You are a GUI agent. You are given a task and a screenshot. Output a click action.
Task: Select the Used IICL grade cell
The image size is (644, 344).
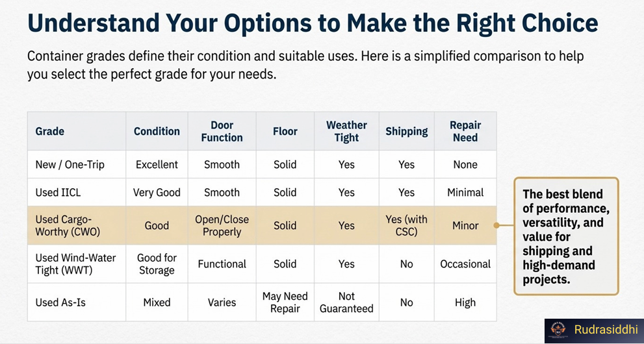(59, 193)
